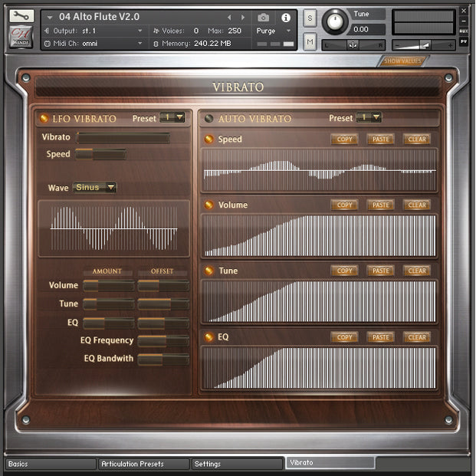Close the instrument with X icon
The width and height of the screenshot is (476, 476).
pos(464,10)
